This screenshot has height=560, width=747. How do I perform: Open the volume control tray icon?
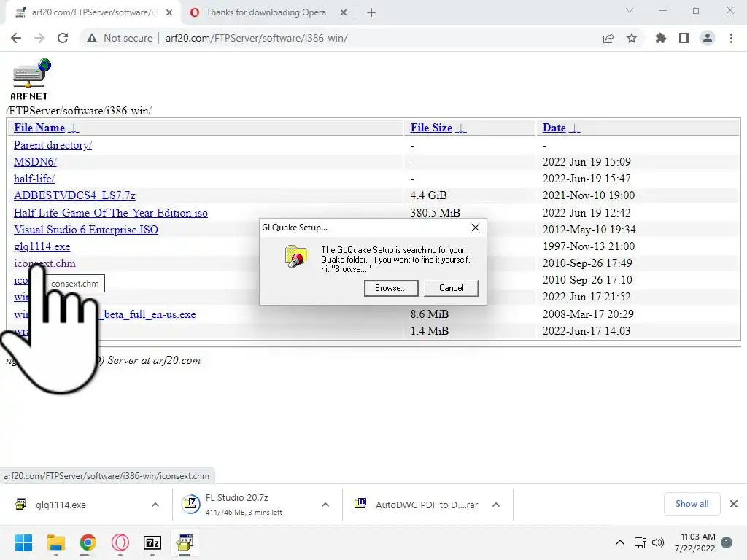[658, 542]
